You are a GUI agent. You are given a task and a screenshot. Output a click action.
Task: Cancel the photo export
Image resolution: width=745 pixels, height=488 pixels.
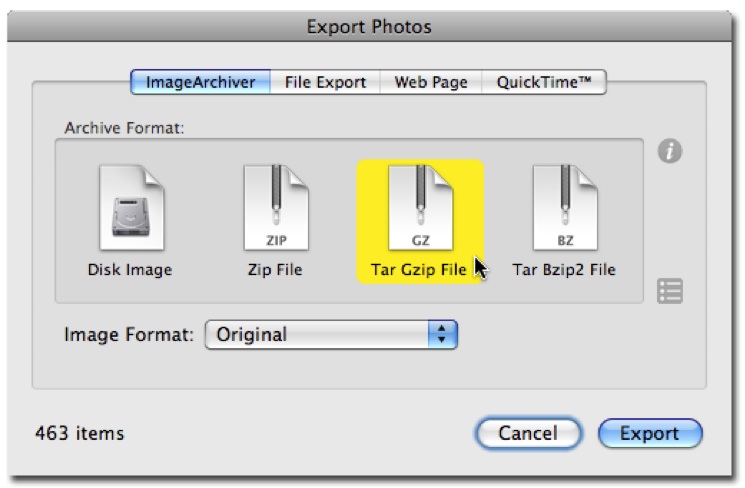click(x=528, y=433)
